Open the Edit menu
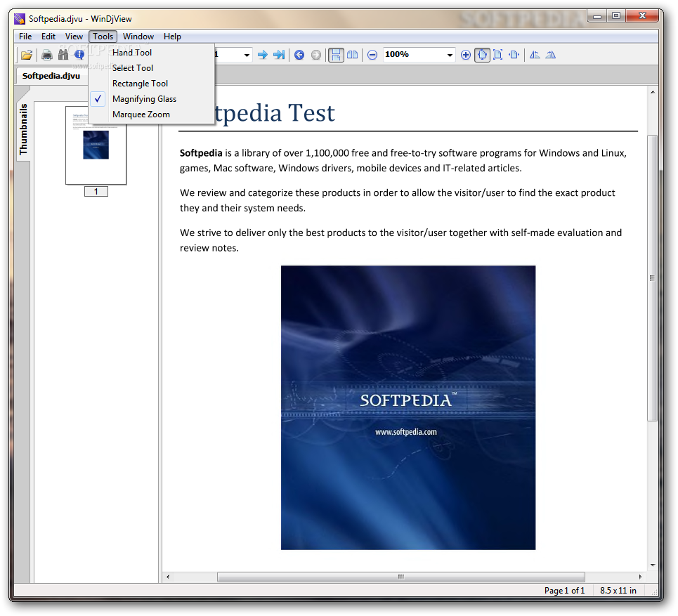This screenshot has width=678, height=616. pos(48,37)
